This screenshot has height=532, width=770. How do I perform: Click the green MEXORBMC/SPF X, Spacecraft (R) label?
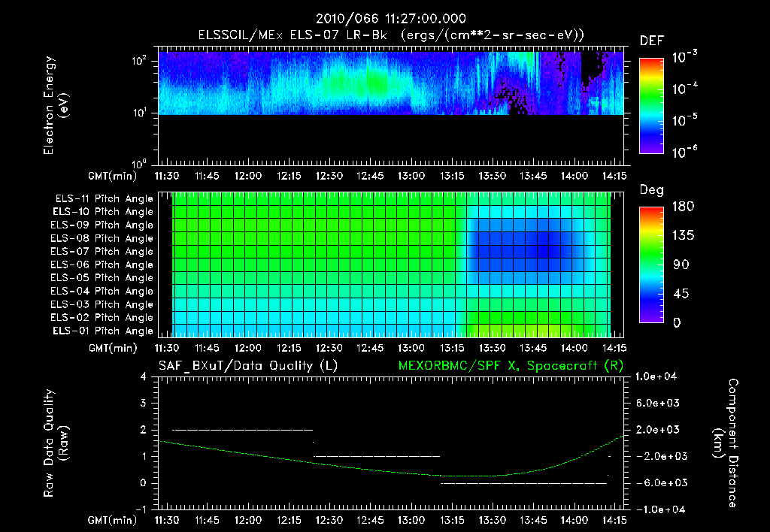tap(511, 366)
